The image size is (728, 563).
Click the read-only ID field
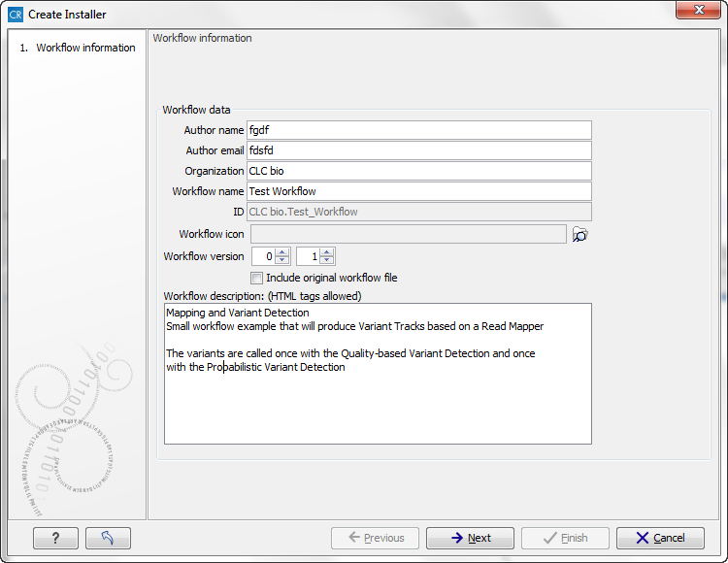[x=419, y=212]
